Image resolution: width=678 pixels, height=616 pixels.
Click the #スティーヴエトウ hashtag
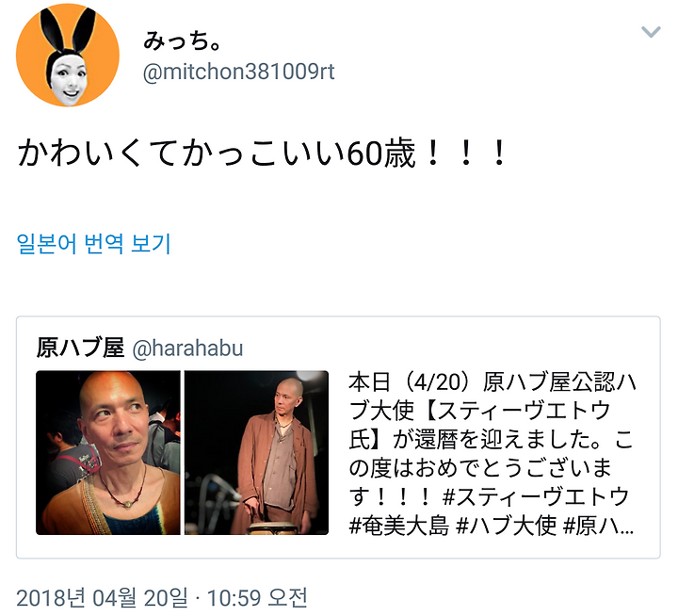tap(536, 496)
